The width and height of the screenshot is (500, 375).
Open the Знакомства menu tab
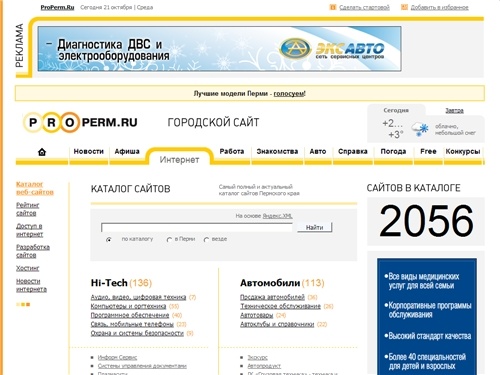click(x=277, y=151)
